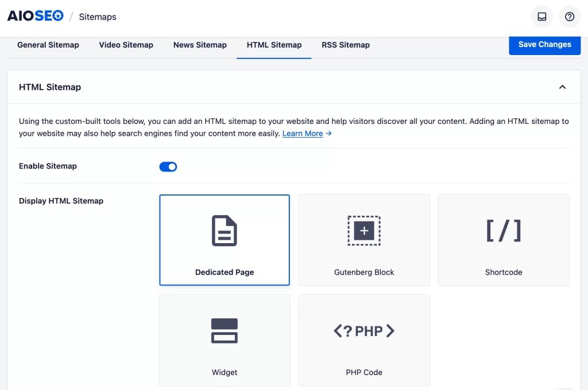Click the Dedicated Page document icon

(225, 231)
